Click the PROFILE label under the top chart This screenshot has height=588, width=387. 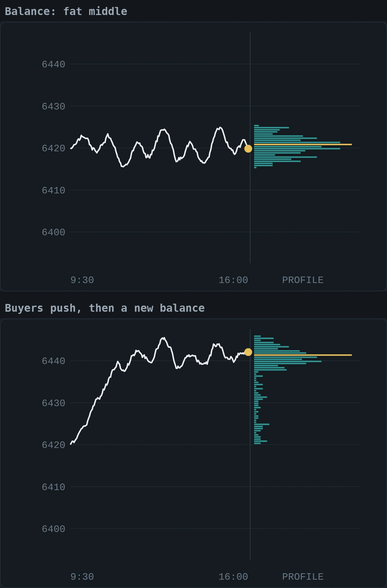pos(303,280)
